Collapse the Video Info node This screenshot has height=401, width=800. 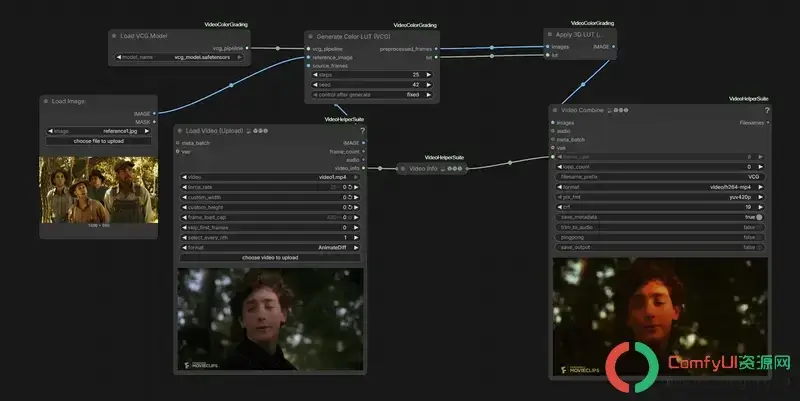point(403,168)
